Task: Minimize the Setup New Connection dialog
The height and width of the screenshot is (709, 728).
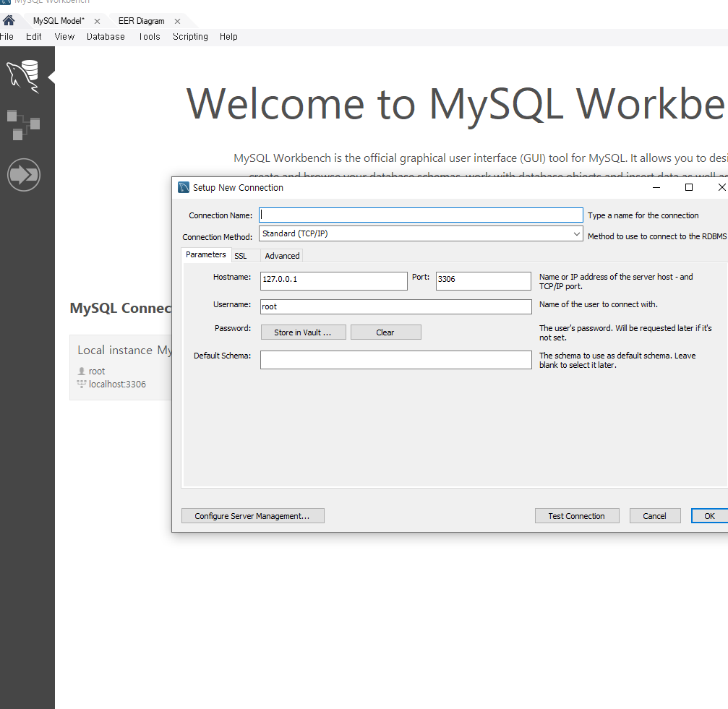Action: tap(656, 187)
